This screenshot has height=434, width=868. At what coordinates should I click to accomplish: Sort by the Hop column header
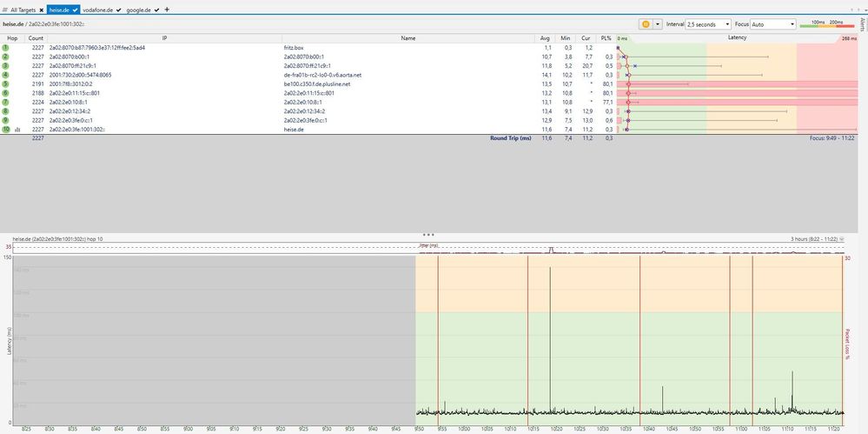tap(12, 38)
